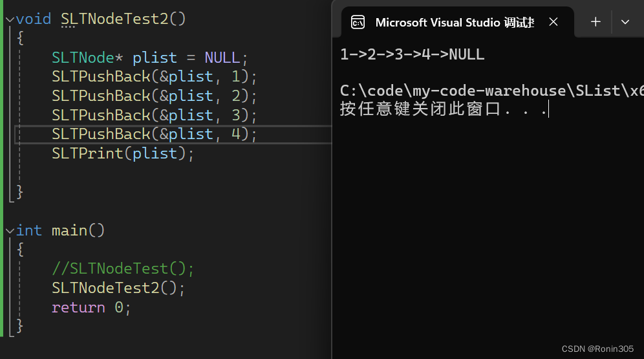Select the Microsoft Visual Studio debug console tab

coord(454,23)
